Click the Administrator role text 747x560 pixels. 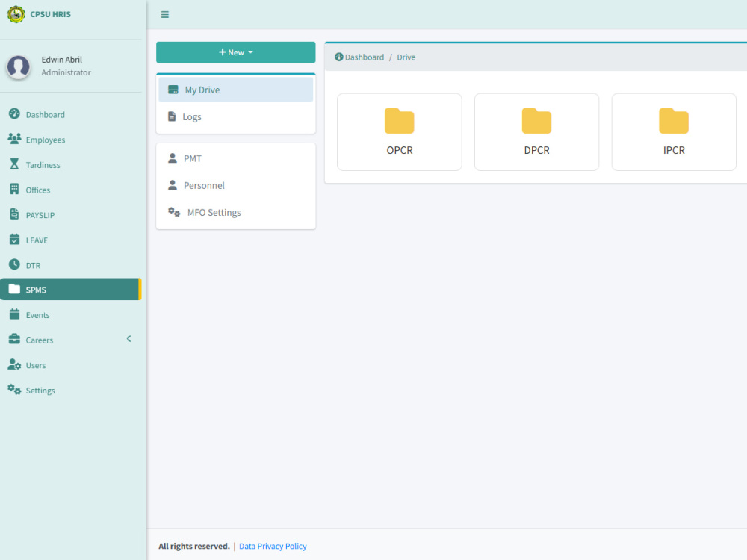point(66,72)
